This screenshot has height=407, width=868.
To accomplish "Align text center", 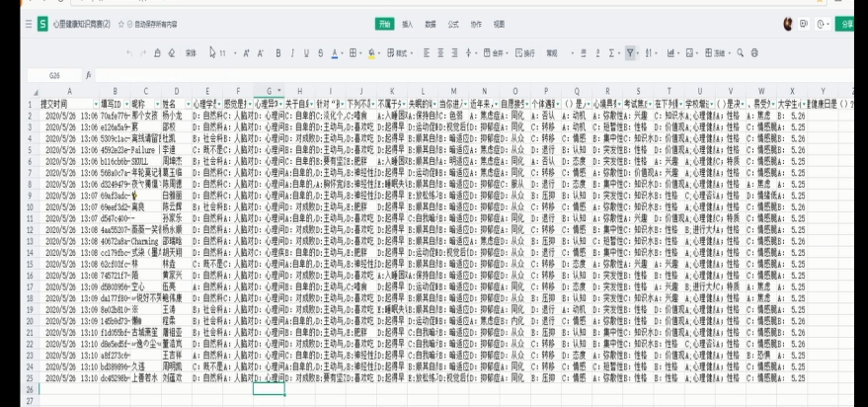I will (x=440, y=53).
